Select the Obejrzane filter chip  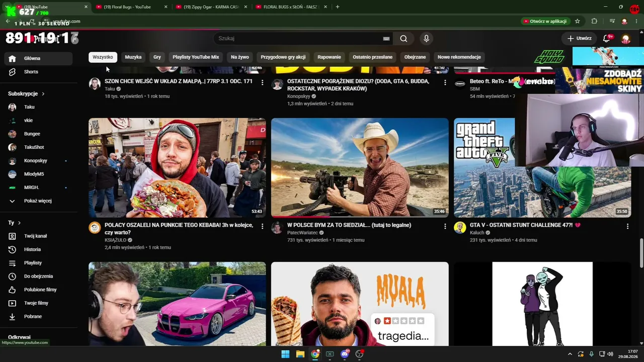click(x=415, y=57)
